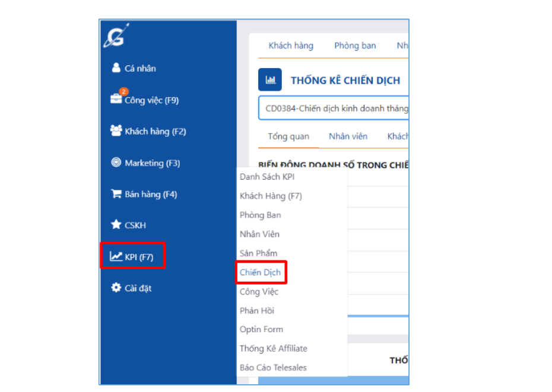Viewport: 552px width, 392px height.
Task: Go to the Khách hàng top tab
Action: [x=291, y=46]
